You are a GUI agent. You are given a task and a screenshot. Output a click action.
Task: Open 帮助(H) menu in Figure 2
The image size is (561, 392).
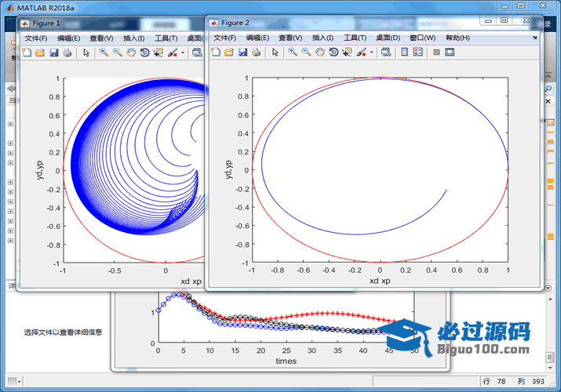pos(457,38)
